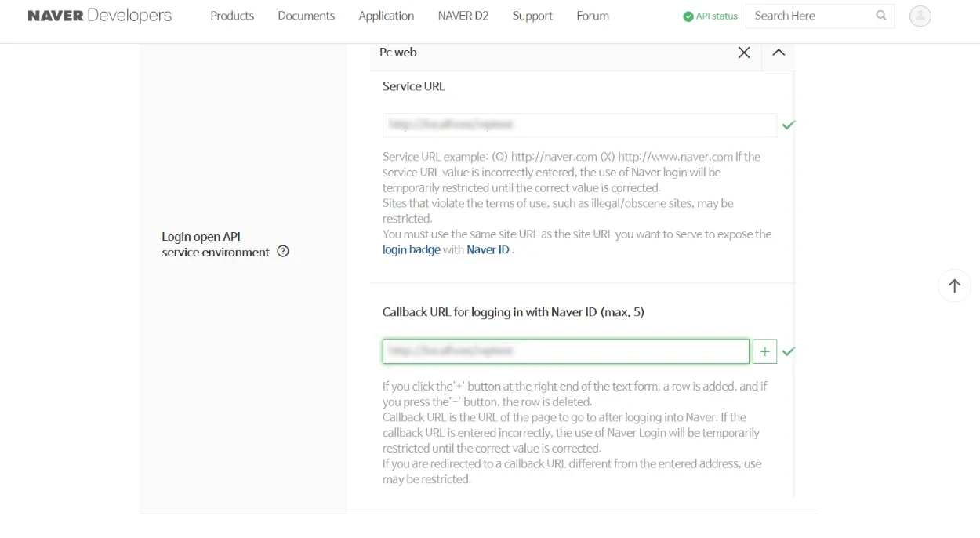Click the Service URL input field

tap(579, 125)
